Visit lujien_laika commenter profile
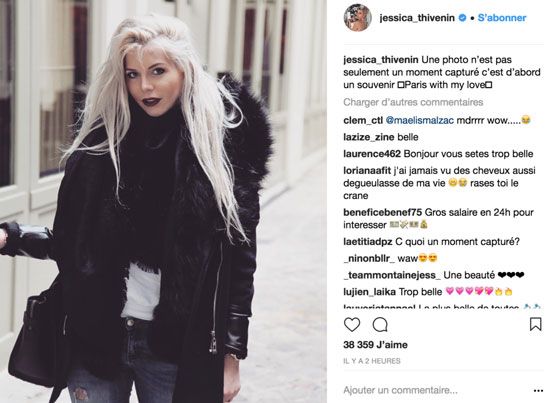Image resolution: width=555 pixels, height=403 pixels. [x=370, y=292]
